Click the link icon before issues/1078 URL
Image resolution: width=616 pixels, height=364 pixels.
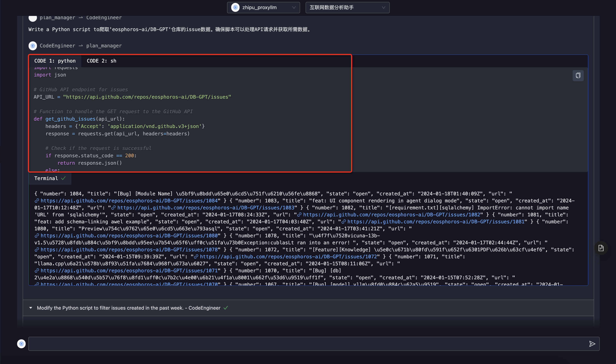(x=37, y=250)
